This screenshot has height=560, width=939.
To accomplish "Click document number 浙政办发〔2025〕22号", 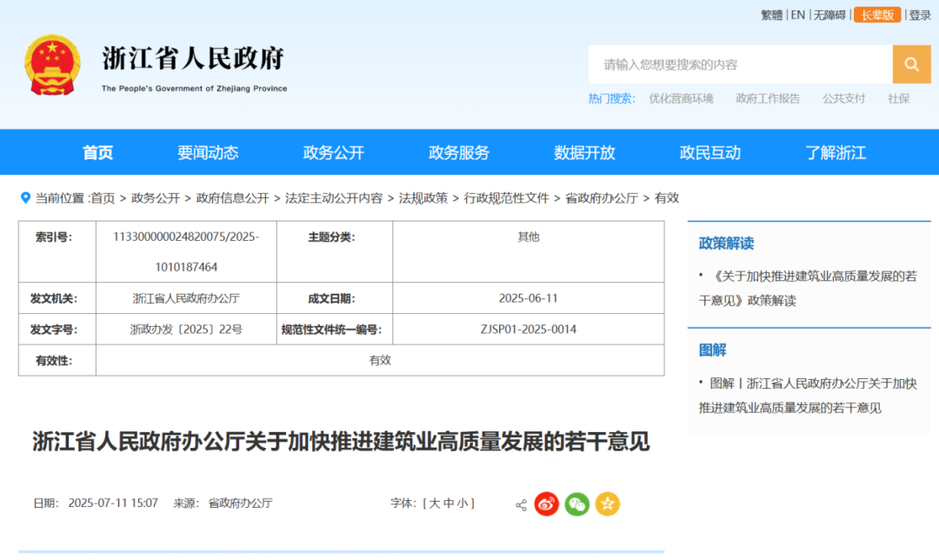I will (186, 330).
